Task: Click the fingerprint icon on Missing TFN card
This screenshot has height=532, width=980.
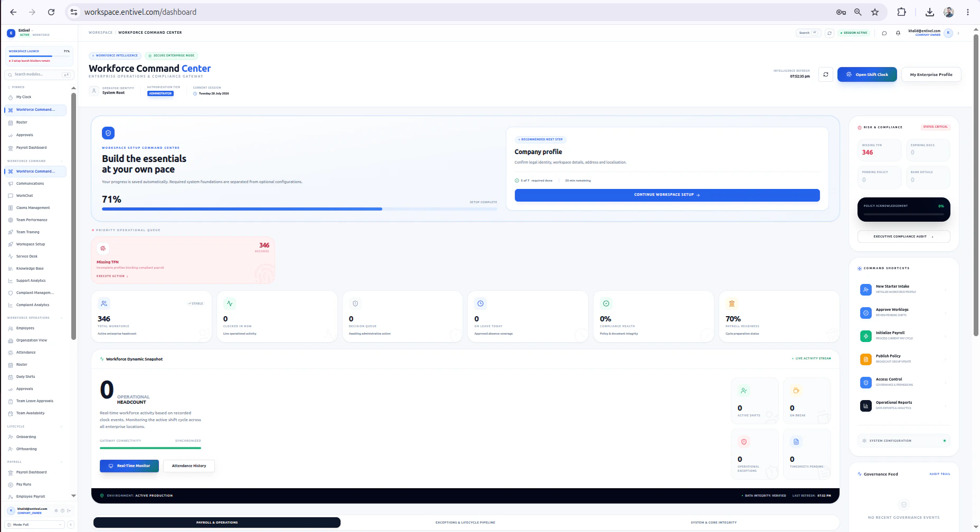Action: [103, 248]
